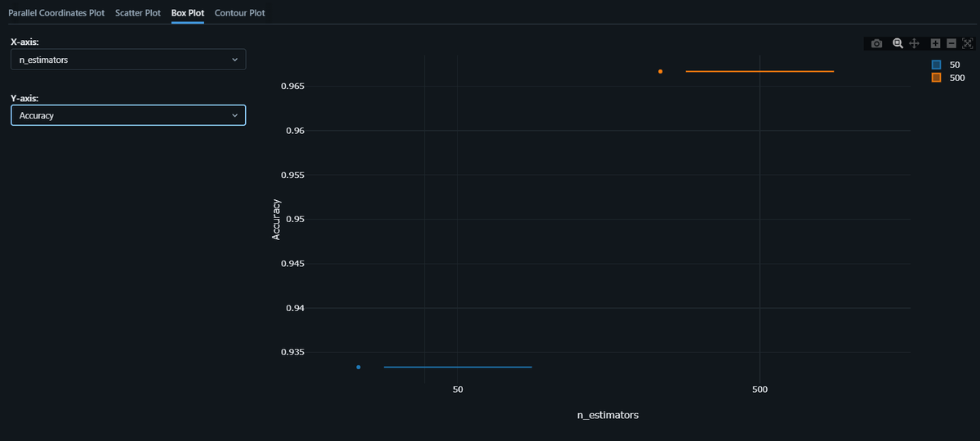
Task: Open the Y-axis Accuracy dropdown
Action: coord(128,116)
